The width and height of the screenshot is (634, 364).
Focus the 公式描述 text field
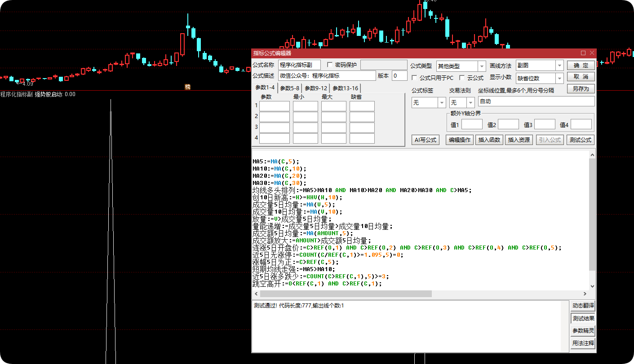coord(327,75)
